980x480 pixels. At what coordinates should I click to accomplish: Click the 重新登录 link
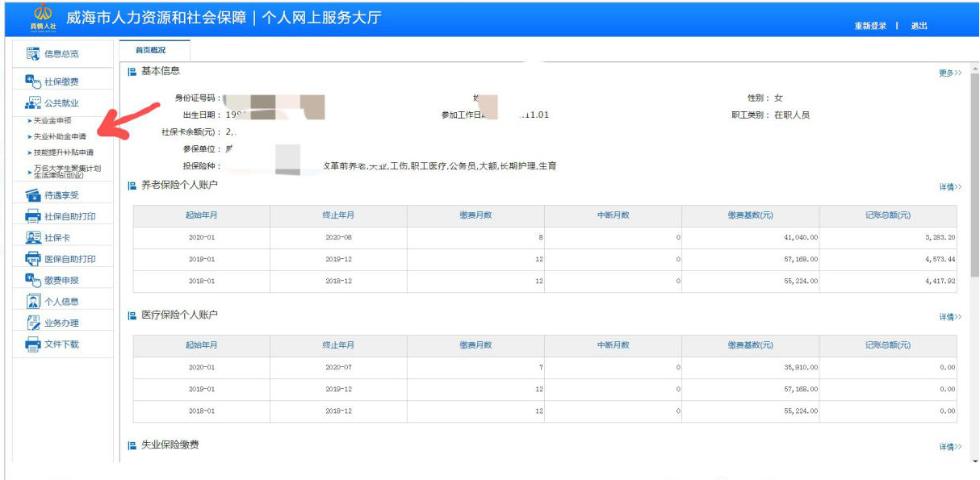(x=870, y=26)
